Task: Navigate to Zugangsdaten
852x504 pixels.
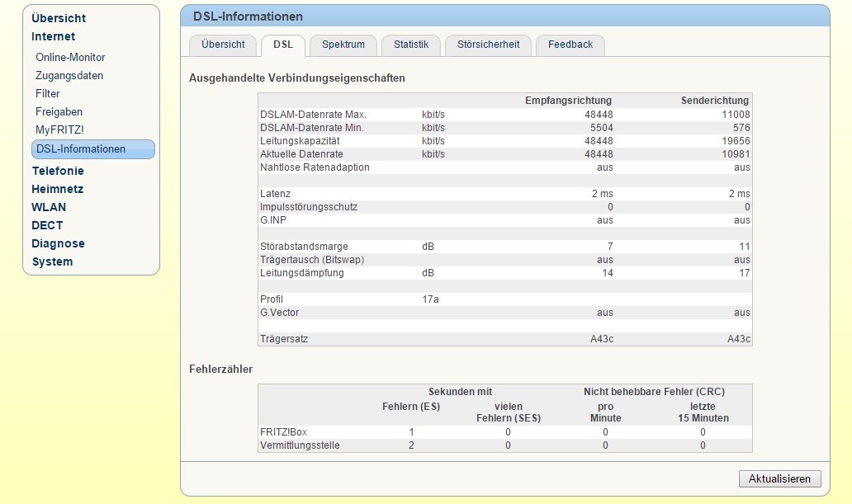Action: [x=69, y=76]
